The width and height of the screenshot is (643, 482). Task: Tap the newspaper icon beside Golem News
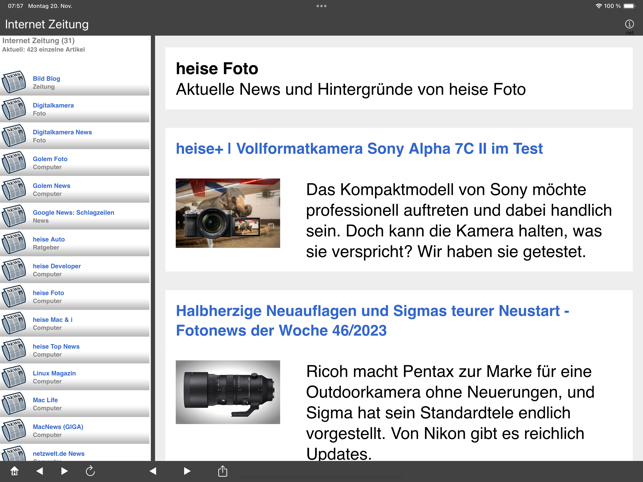click(x=14, y=189)
